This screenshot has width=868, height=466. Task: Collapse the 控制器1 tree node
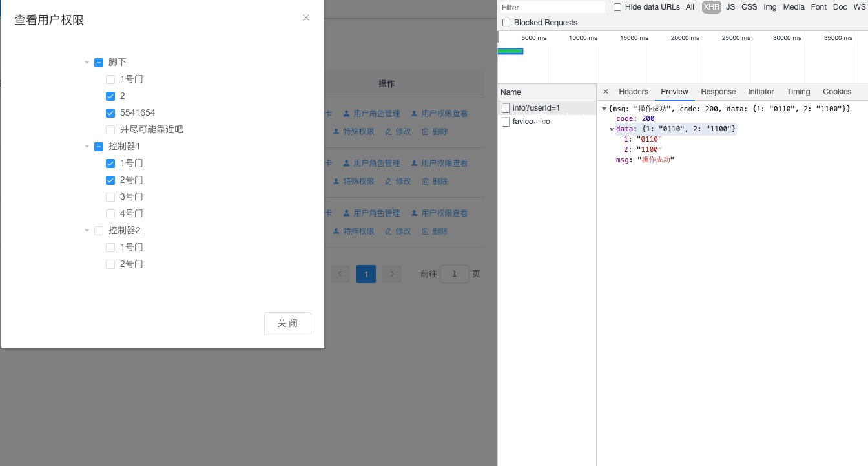coord(87,147)
